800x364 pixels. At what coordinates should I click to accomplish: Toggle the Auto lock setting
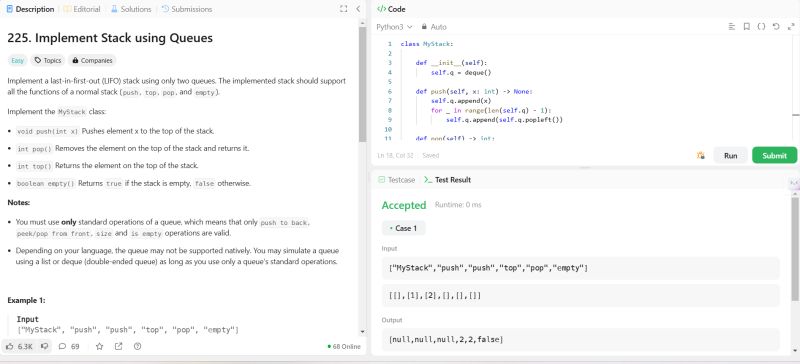434,27
